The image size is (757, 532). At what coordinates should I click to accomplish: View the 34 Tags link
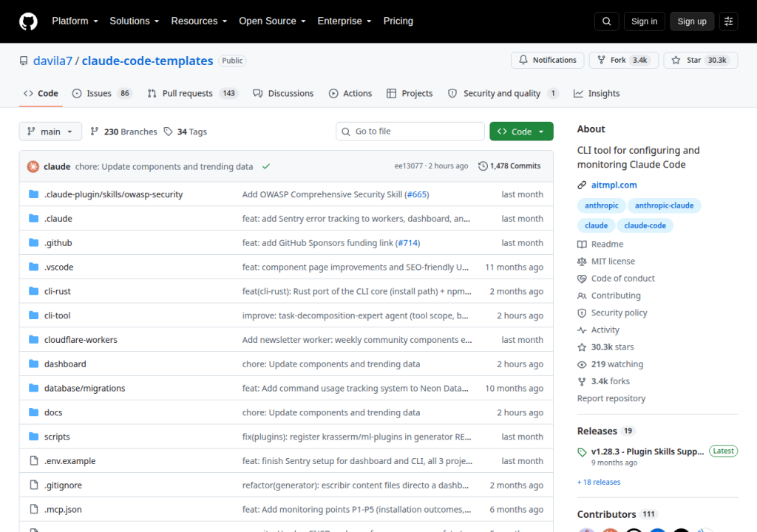pos(186,132)
